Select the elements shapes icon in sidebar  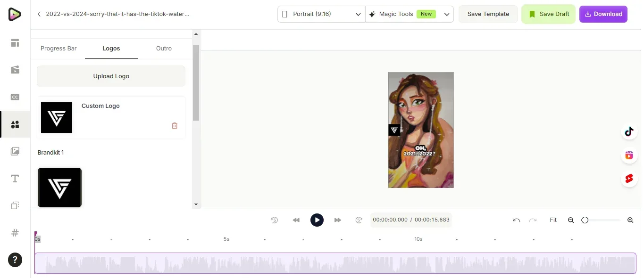click(x=15, y=124)
